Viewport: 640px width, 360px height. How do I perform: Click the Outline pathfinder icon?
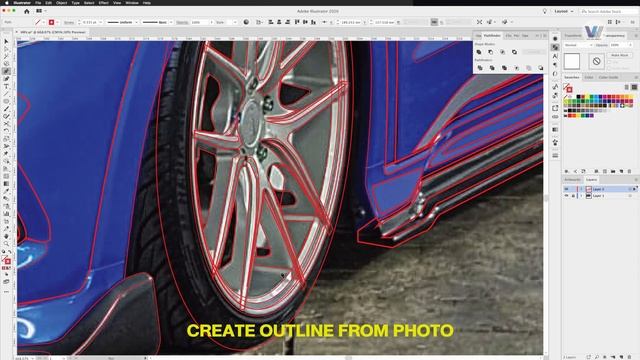(529, 68)
